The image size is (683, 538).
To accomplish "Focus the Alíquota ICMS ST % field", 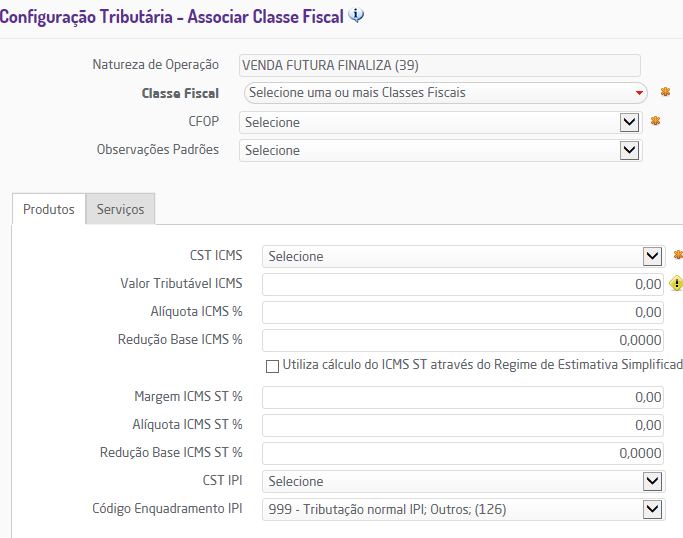I will (x=462, y=425).
